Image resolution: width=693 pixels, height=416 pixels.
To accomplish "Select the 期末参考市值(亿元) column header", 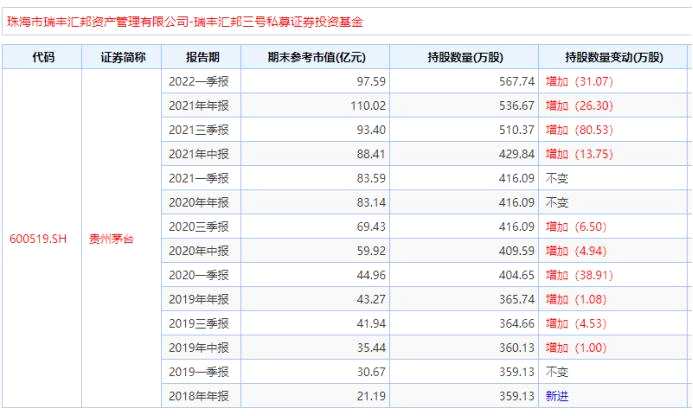I will (316, 57).
